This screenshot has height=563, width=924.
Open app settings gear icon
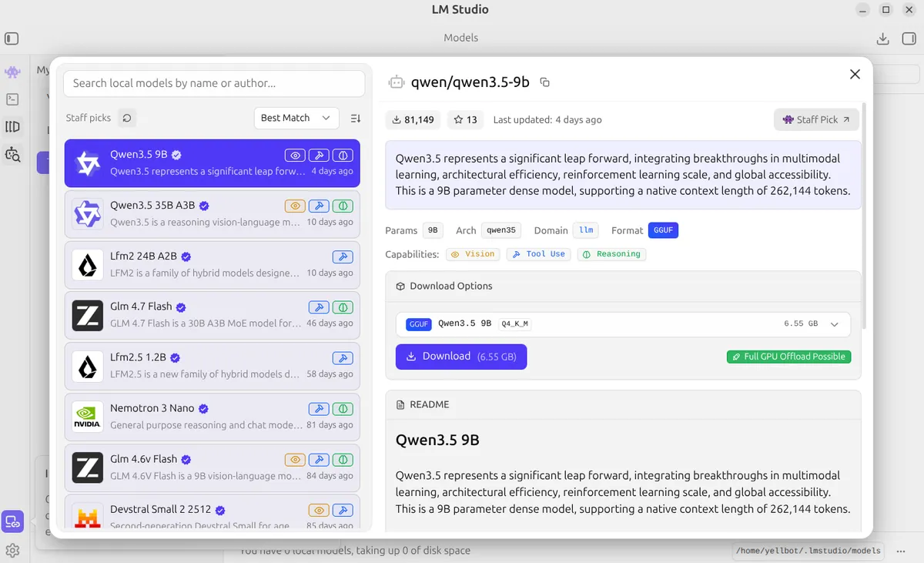[12, 551]
